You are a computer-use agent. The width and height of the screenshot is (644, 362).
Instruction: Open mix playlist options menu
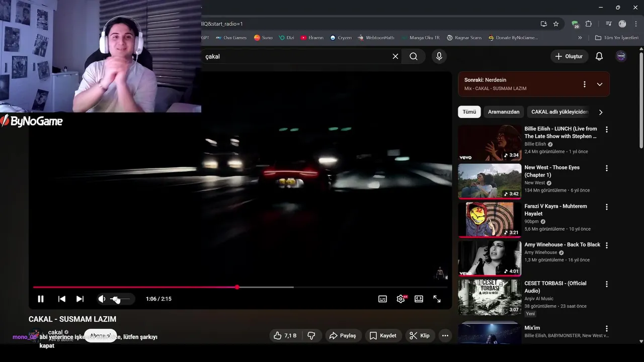pos(584,84)
